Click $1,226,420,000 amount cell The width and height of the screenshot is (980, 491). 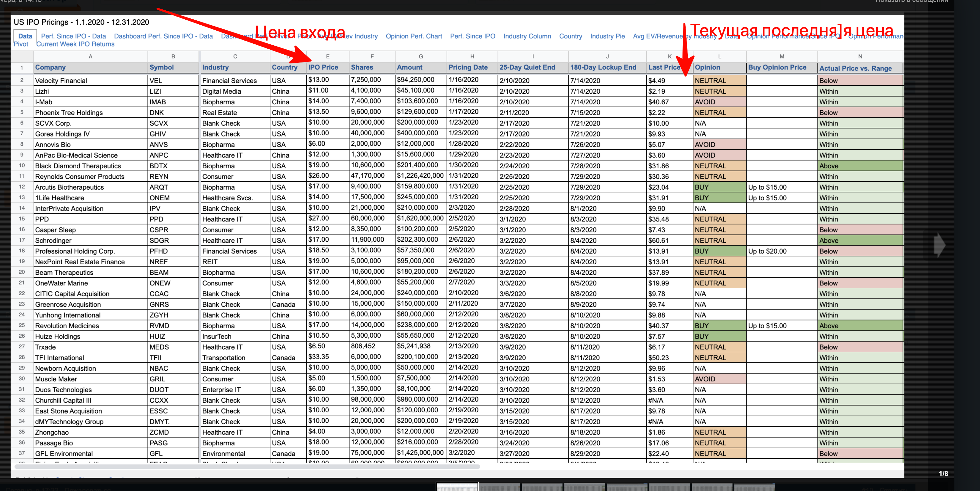421,176
